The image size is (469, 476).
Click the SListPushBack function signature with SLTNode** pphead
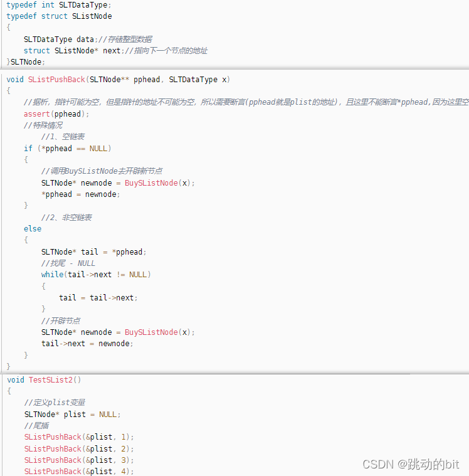tap(119, 80)
